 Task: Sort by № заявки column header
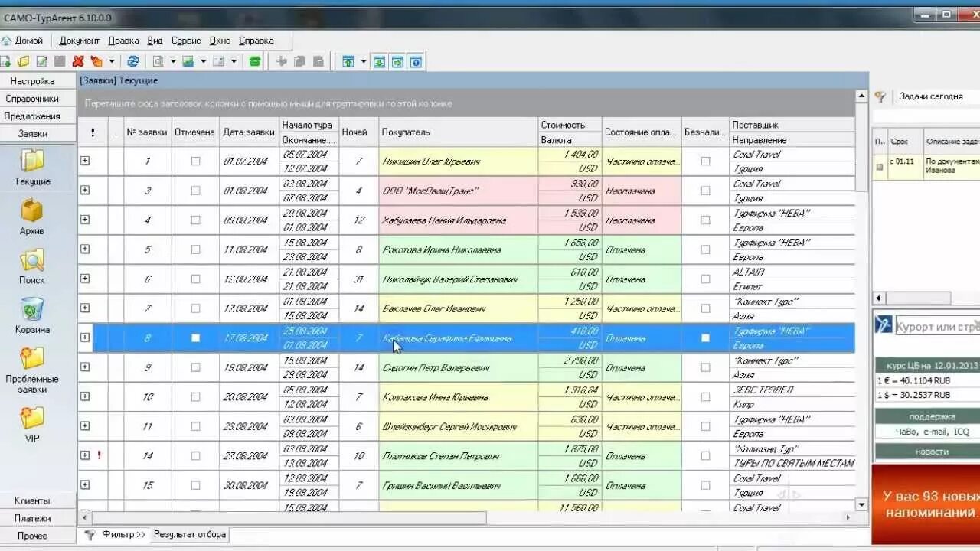point(147,132)
